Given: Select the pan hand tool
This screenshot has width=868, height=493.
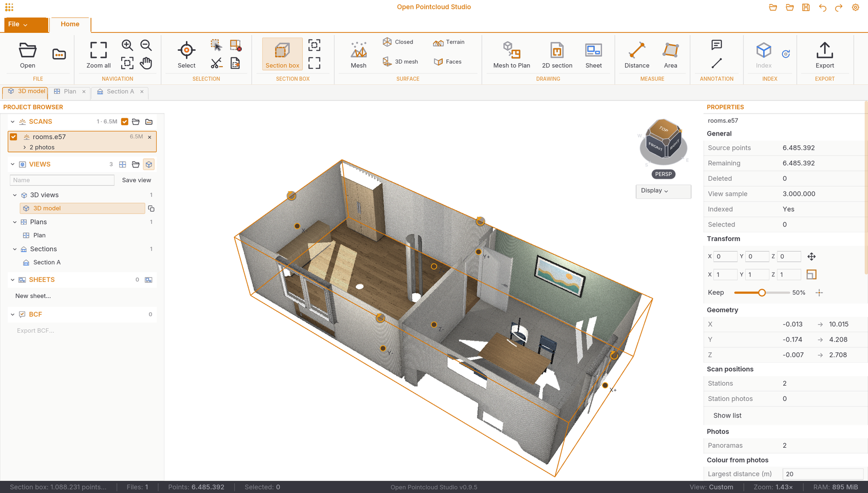Looking at the screenshot, I should click(146, 63).
